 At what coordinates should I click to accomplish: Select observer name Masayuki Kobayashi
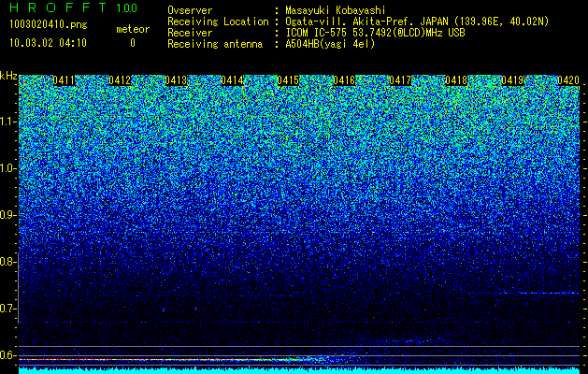pos(335,10)
